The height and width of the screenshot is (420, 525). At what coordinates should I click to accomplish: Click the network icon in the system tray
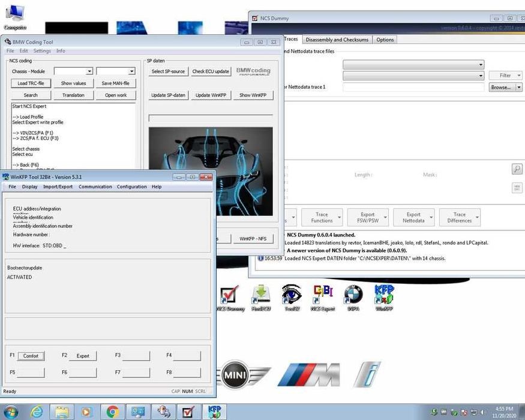473,412
